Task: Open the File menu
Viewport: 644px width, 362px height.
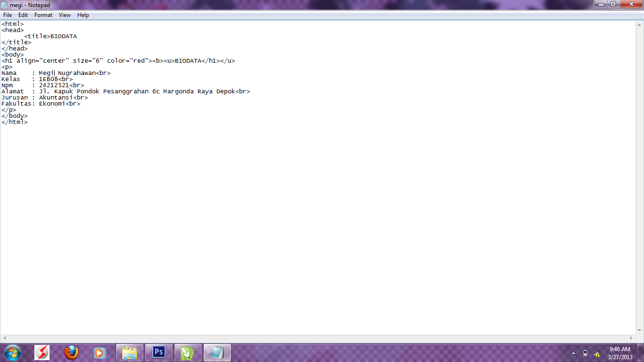Action: 7,15
